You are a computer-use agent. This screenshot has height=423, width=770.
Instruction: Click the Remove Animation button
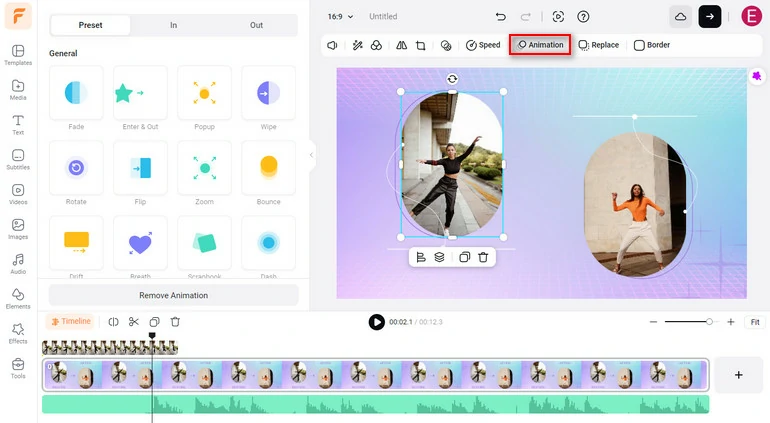coord(173,295)
